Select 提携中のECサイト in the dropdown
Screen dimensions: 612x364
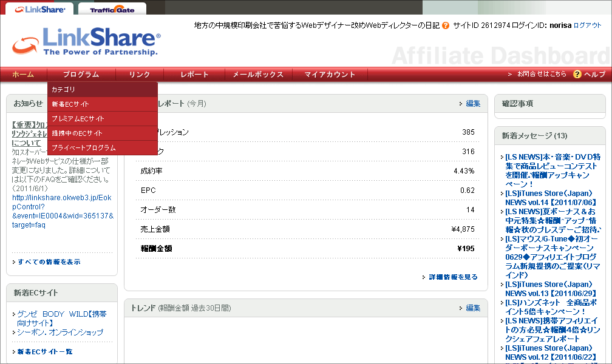pos(102,133)
